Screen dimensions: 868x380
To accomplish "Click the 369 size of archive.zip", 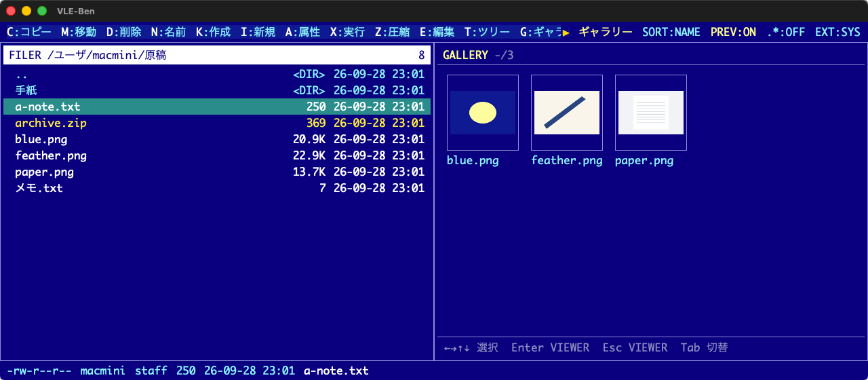I will pyautogui.click(x=316, y=123).
